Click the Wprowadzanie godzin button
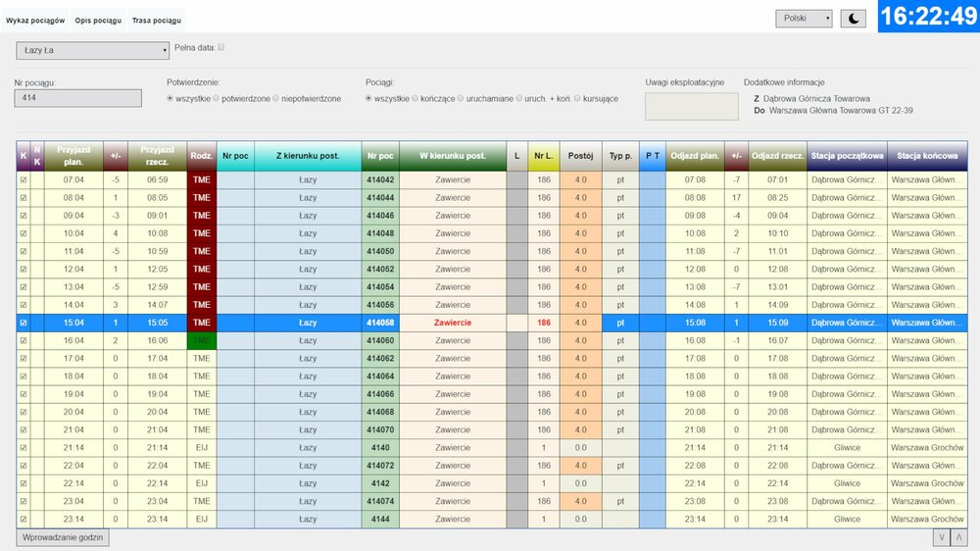 63,537
